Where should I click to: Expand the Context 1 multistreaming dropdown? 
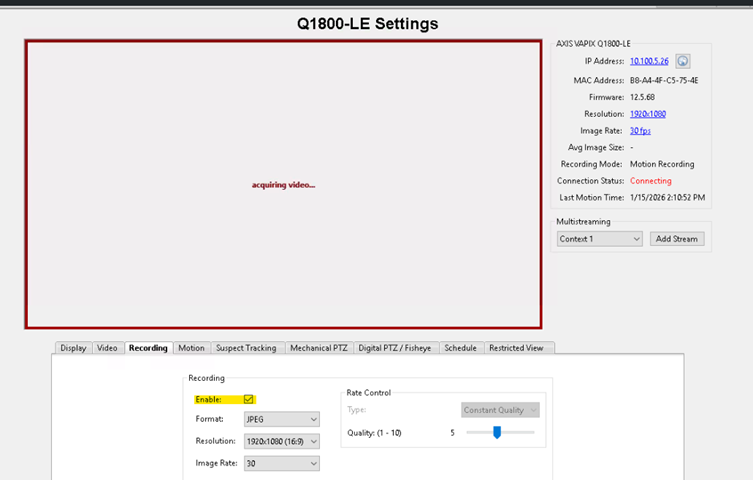pyautogui.click(x=599, y=239)
